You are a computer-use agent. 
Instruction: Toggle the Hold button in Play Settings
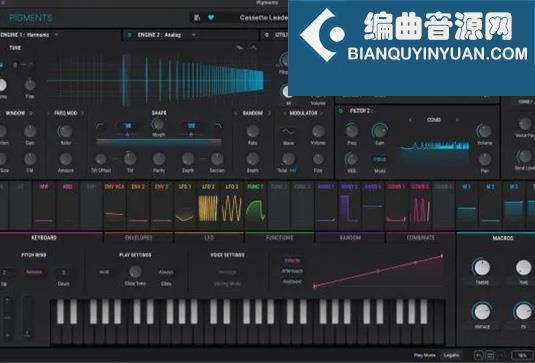[x=104, y=272]
